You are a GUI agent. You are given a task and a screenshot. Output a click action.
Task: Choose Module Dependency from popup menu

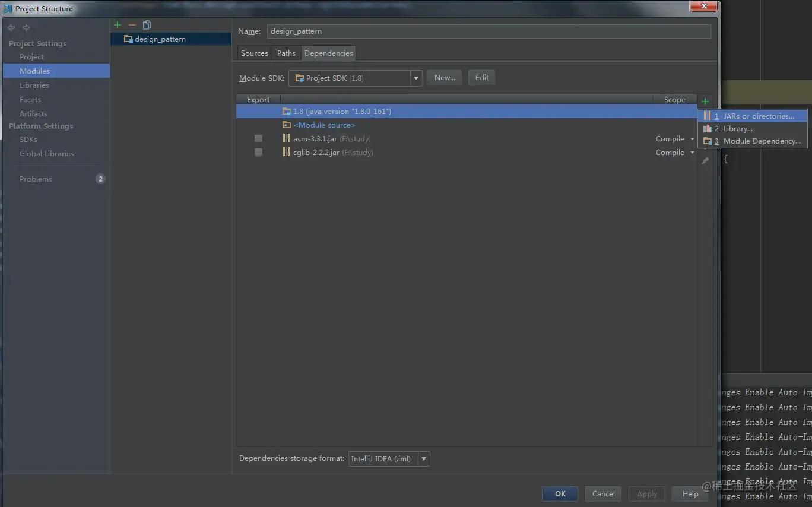point(753,141)
